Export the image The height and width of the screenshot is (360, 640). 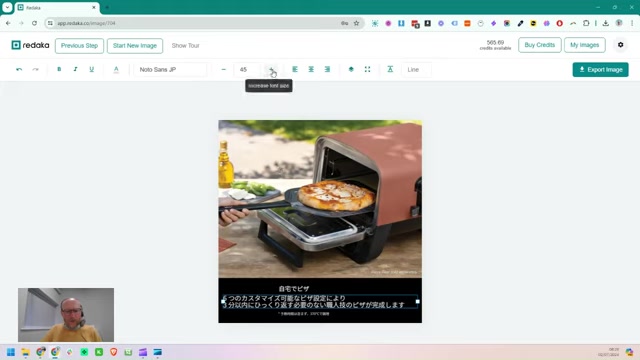pos(600,69)
